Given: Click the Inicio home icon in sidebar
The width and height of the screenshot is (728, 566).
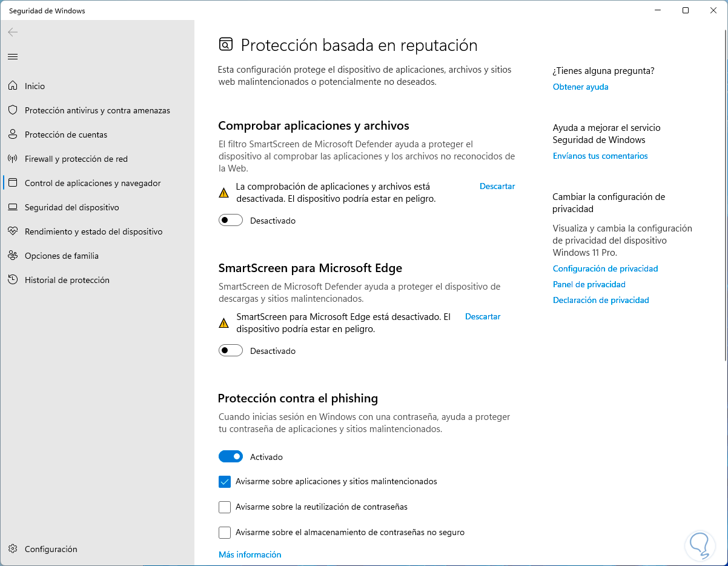Looking at the screenshot, I should pos(13,86).
